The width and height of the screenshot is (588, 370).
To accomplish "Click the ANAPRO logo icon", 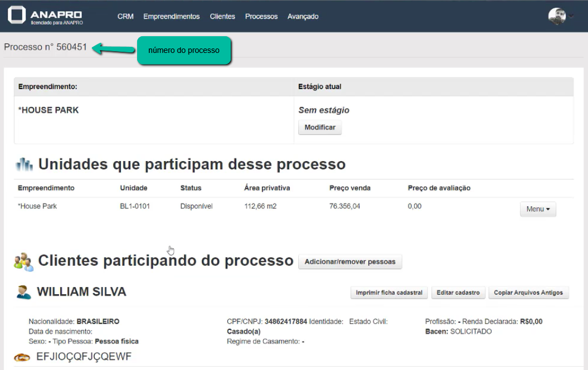I will pyautogui.click(x=17, y=16).
